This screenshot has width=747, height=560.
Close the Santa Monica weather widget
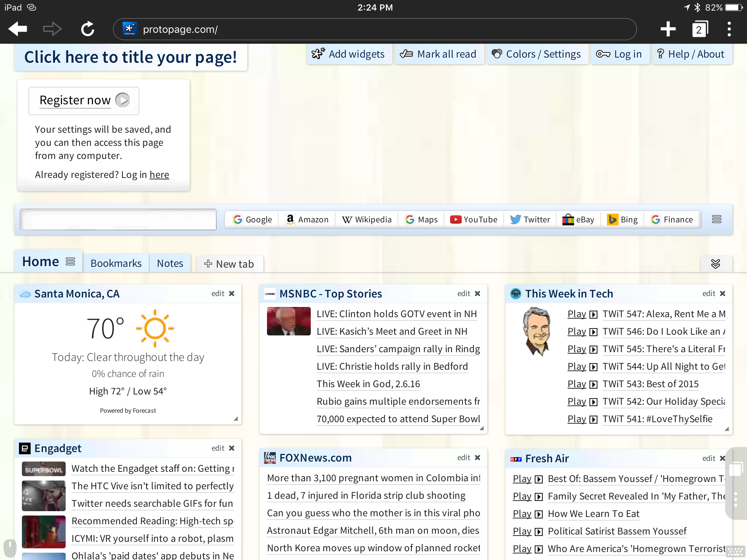point(232,293)
